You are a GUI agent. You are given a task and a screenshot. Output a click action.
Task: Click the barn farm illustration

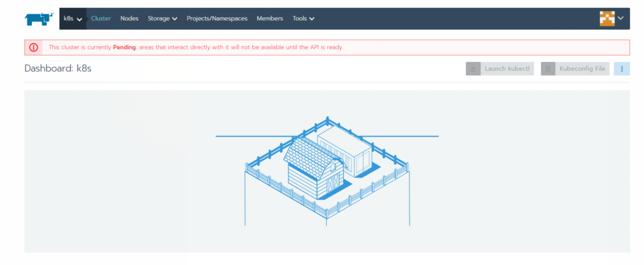tap(327, 171)
